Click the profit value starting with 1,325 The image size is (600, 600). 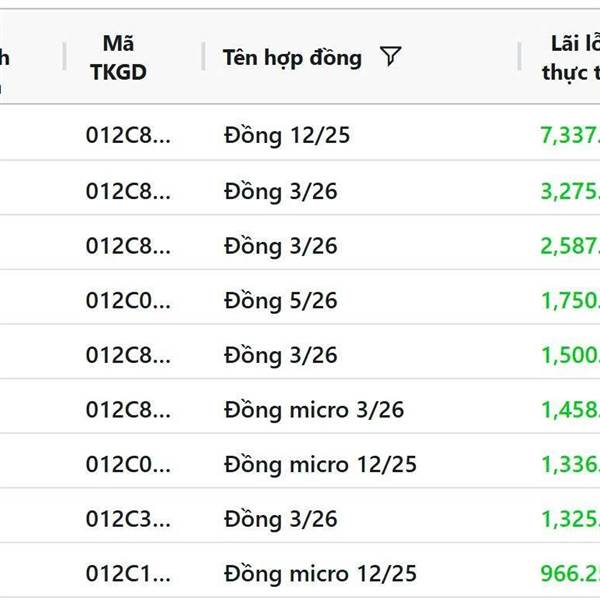(570, 519)
